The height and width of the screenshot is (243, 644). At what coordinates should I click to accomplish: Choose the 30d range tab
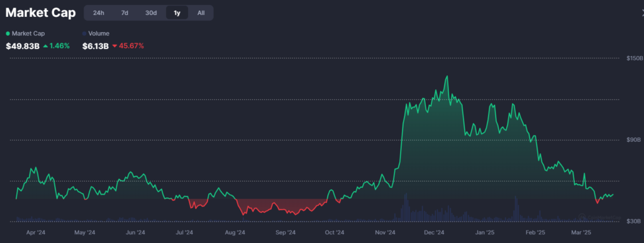click(x=151, y=13)
